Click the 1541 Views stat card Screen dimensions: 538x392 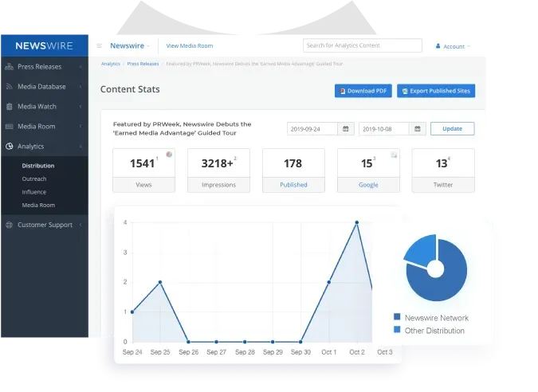coord(143,171)
